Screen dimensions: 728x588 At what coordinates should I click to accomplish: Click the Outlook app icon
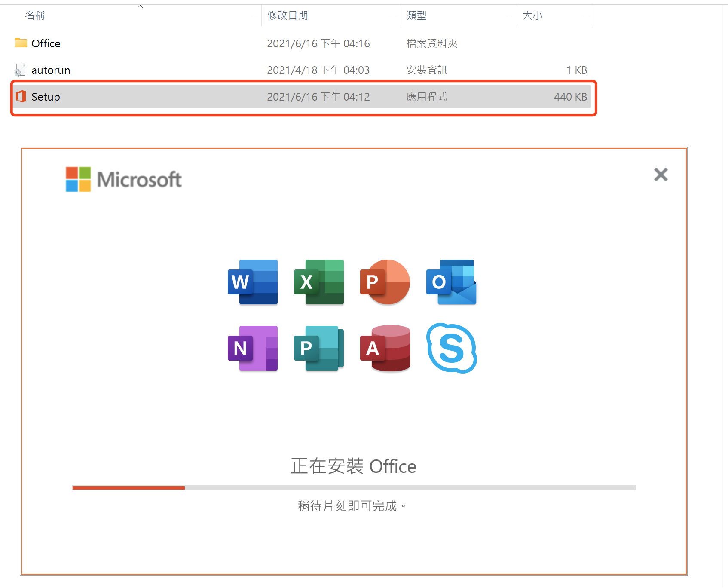point(451,282)
